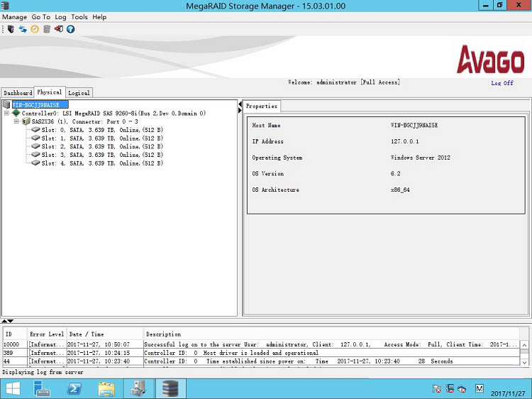532x399 pixels.
Task: Select Slot: 1 SATA drive row text
Action: coord(102,138)
